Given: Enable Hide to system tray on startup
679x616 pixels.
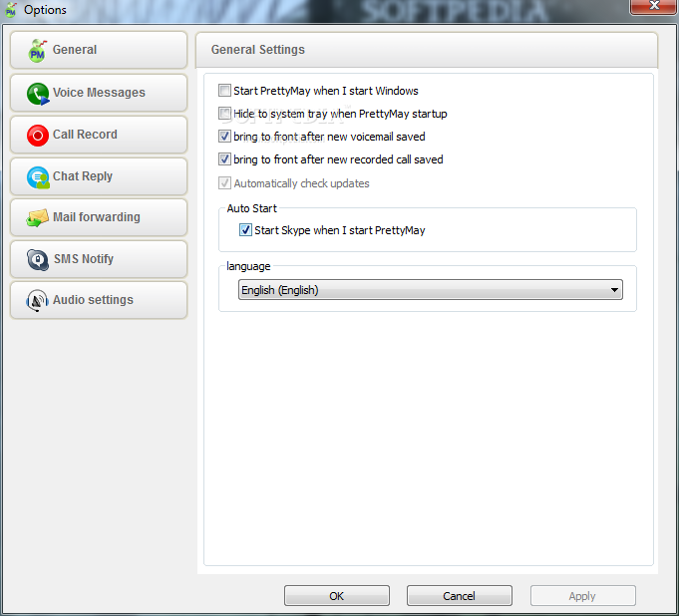Looking at the screenshot, I should pyautogui.click(x=224, y=114).
